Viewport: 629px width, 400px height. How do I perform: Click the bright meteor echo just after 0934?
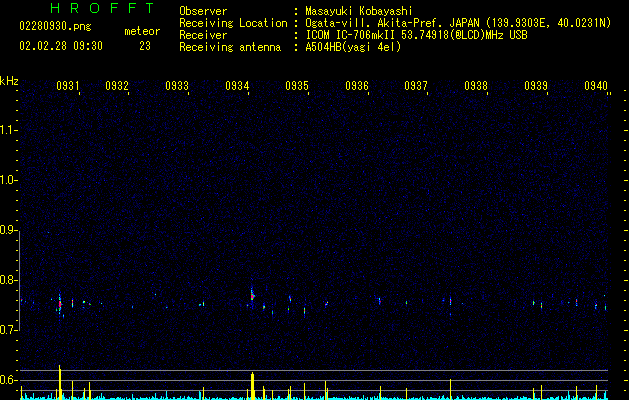pos(252,295)
